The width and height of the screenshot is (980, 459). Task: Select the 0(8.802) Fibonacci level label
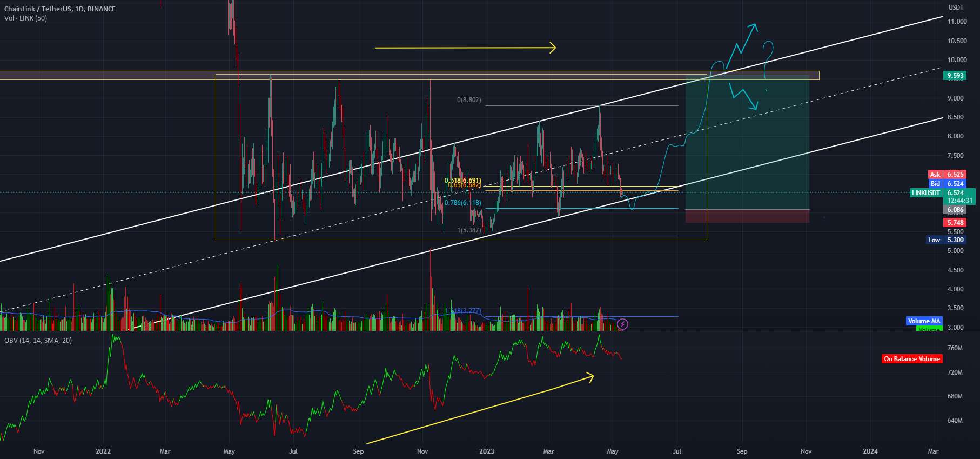pyautogui.click(x=469, y=100)
